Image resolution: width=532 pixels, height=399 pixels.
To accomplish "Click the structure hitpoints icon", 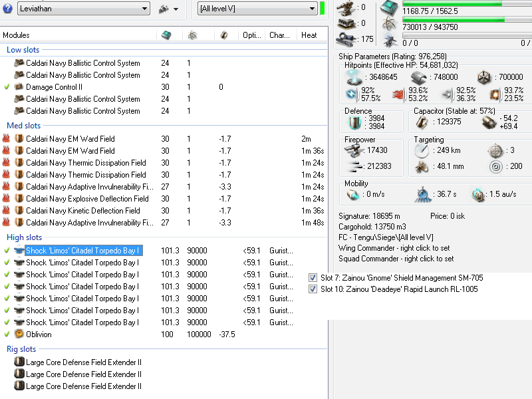I will pos(483,77).
